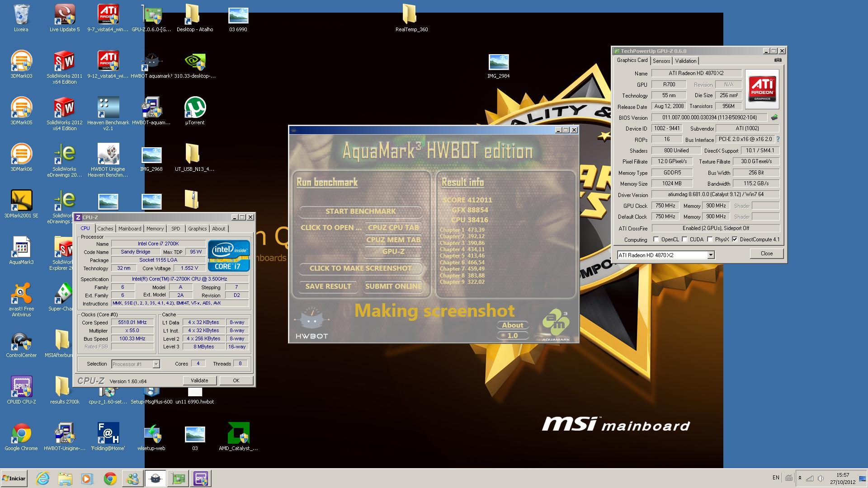Image resolution: width=868 pixels, height=488 pixels.
Task: Click the GPU-Z camera screenshot icon
Action: pyautogui.click(x=778, y=60)
